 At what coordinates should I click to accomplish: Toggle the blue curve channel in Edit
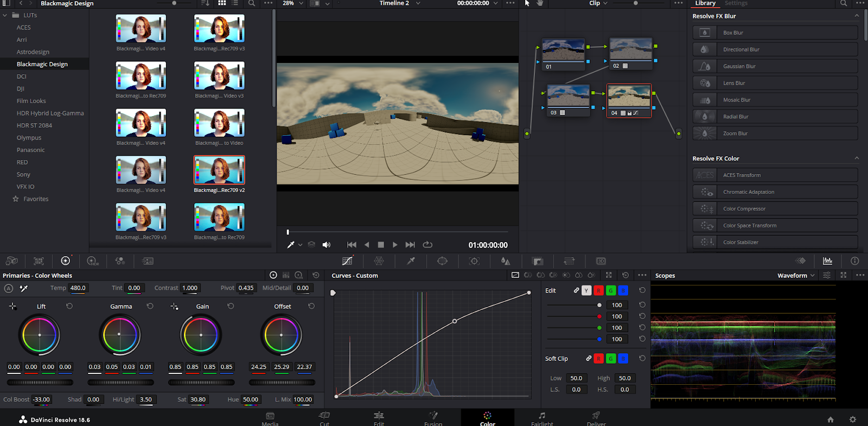coord(623,291)
